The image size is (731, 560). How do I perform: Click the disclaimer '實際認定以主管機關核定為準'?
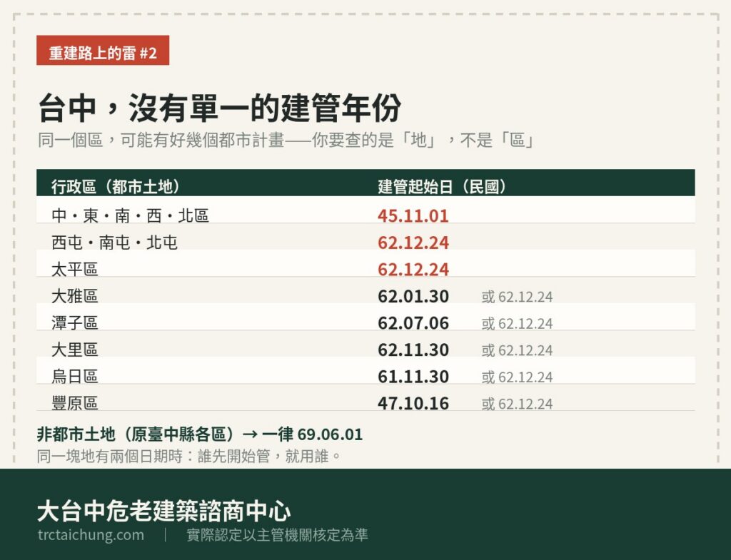(x=278, y=535)
